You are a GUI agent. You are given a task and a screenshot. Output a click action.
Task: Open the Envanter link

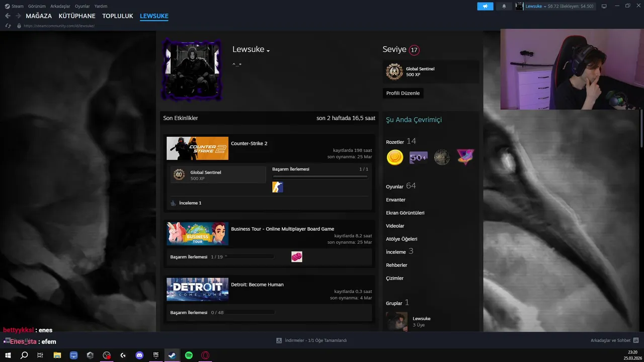click(395, 200)
